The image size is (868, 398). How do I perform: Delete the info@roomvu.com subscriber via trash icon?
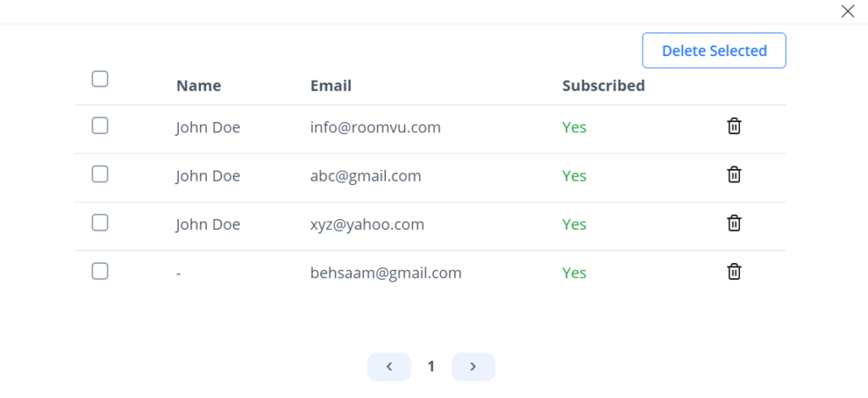click(734, 126)
